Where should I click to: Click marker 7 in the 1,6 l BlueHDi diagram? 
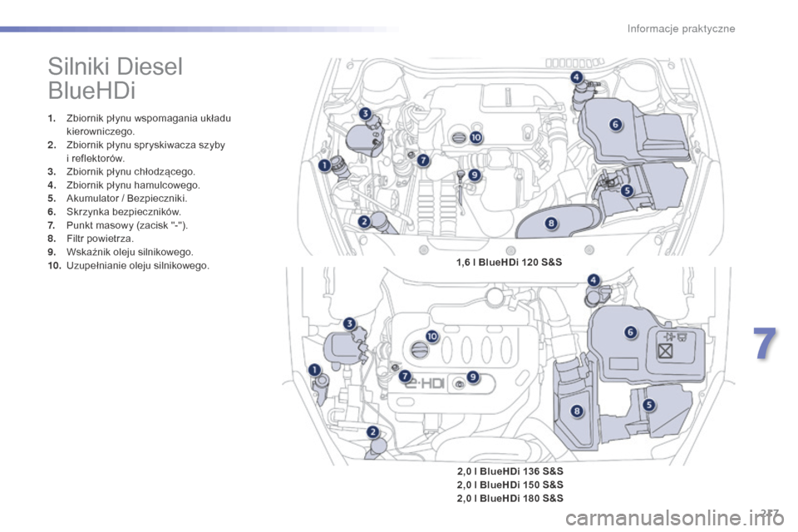coord(423,160)
